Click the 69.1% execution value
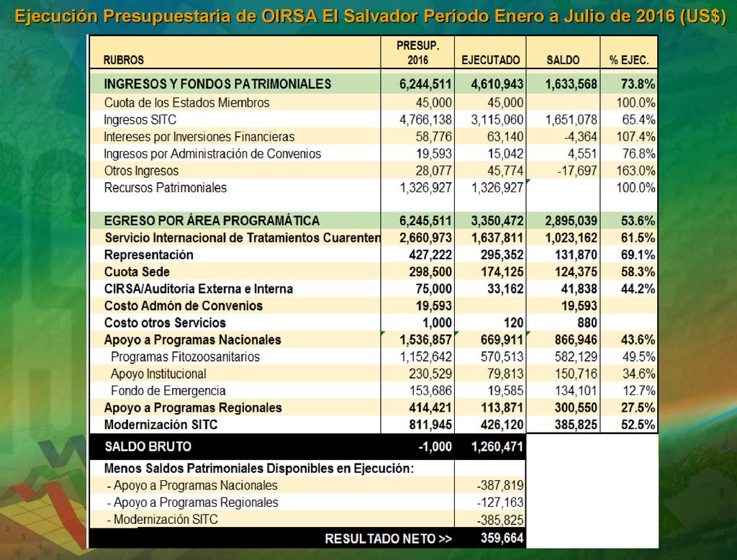Screen dimensions: 737x560 638,255
